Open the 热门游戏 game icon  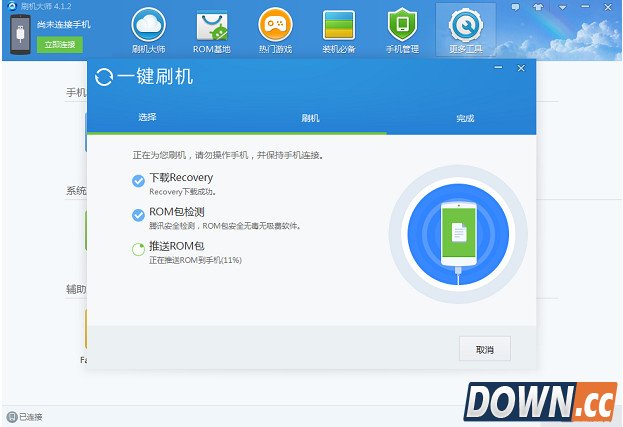point(275,27)
